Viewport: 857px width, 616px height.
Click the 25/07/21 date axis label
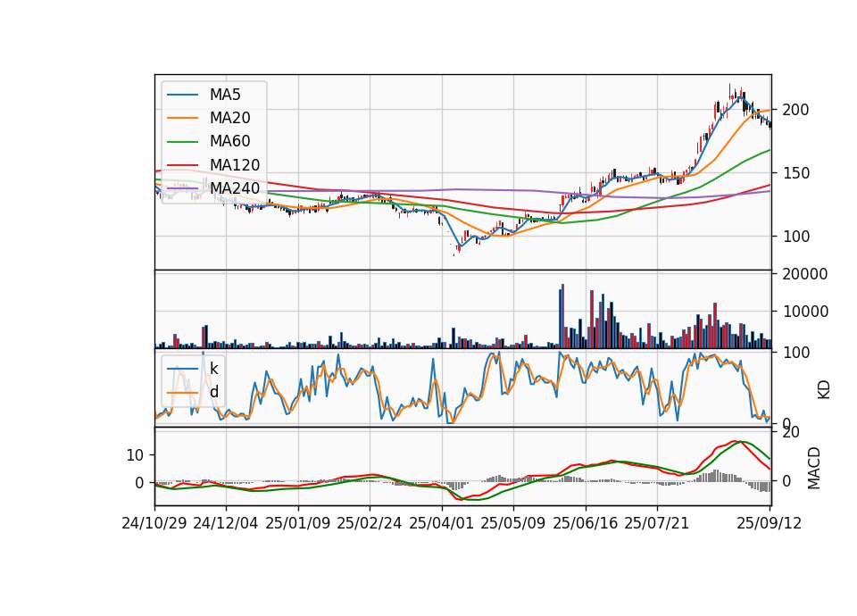(x=656, y=523)
